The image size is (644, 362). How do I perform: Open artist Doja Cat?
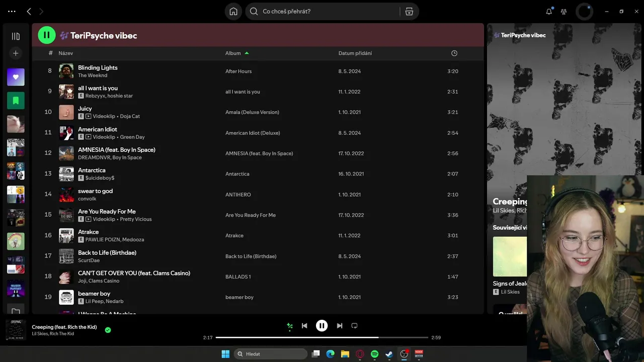[x=130, y=116]
